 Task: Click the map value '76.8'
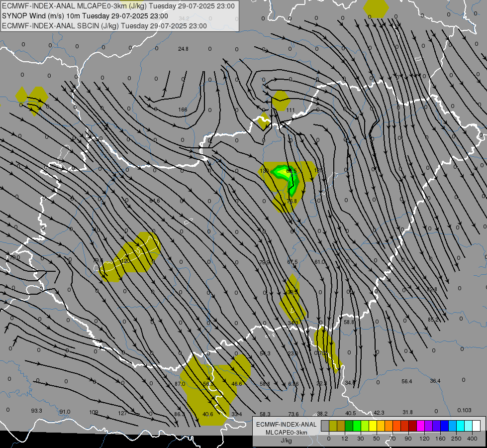(292, 201)
